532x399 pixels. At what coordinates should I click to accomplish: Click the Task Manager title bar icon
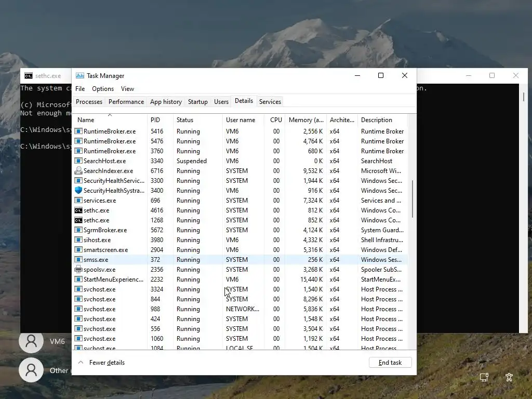coord(79,75)
